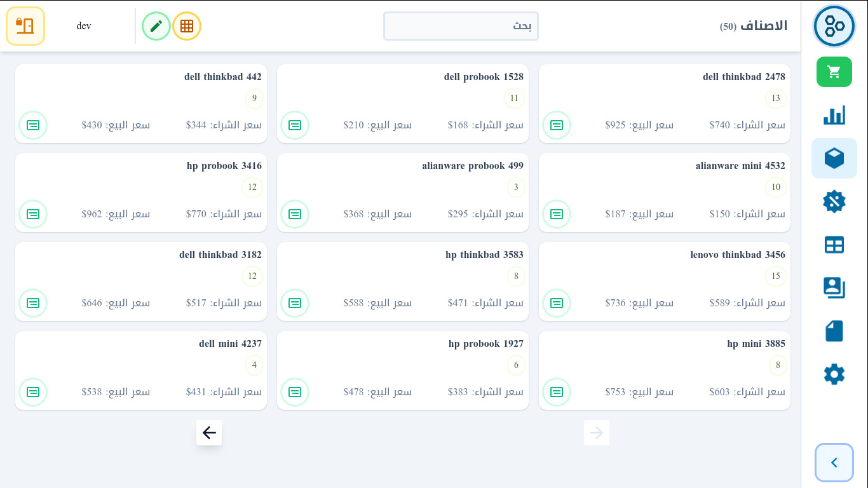
Task: Click the hexagon app logo at top
Action: 834,26
